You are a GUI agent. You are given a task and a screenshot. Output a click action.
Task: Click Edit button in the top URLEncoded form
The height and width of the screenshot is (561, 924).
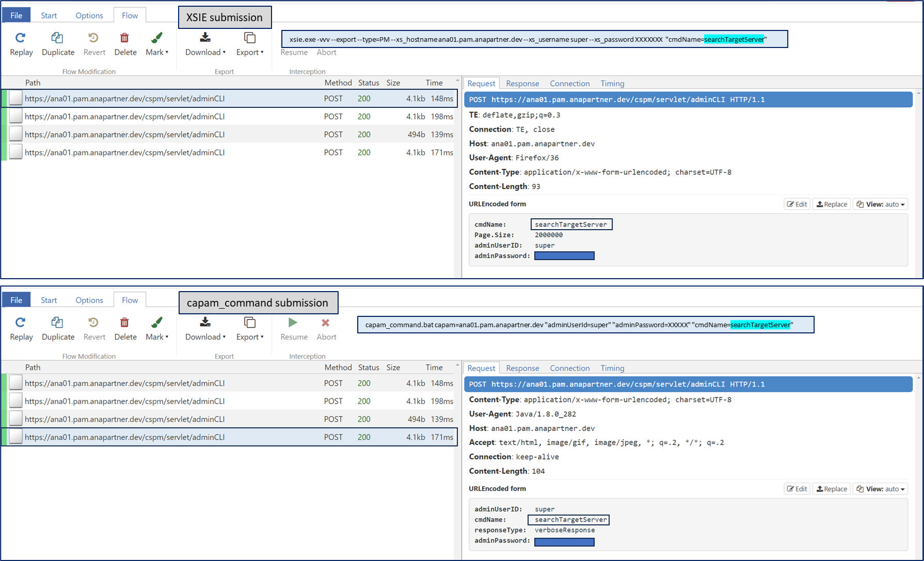pyautogui.click(x=796, y=204)
